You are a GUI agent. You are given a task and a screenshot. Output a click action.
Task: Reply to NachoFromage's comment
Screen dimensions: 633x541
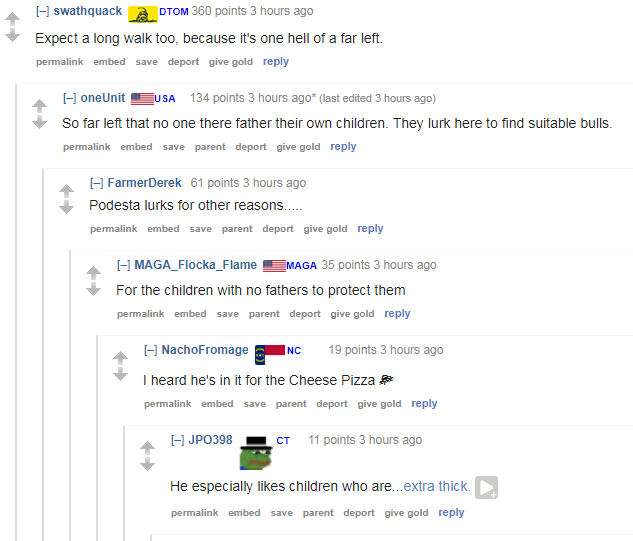click(x=424, y=403)
